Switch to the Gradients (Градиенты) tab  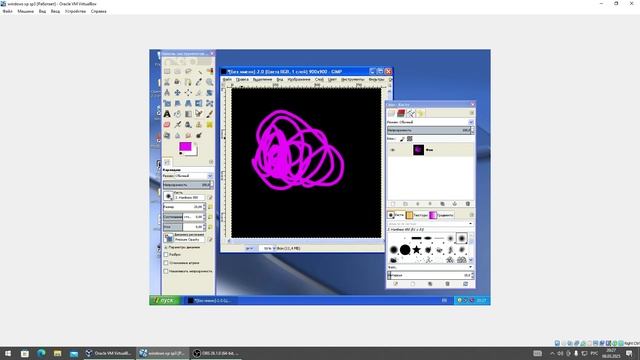441,215
